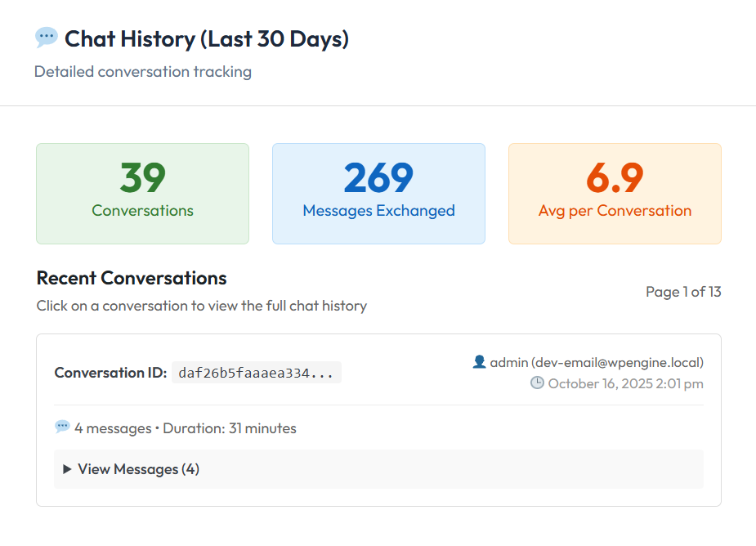Viewport: 756px width, 546px height.
Task: Click the chat bubble icon beside Chat History title
Action: [x=47, y=38]
